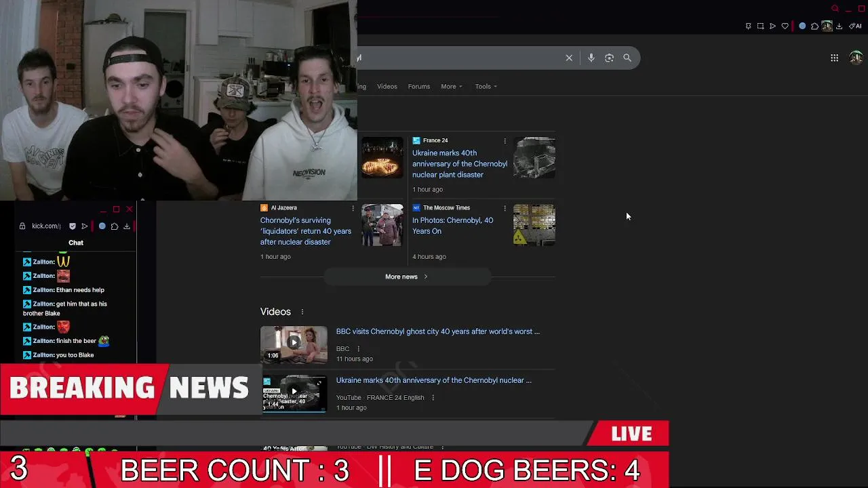Click the yellow W emote in chat
Screen dimensions: 868x488
tap(63, 262)
